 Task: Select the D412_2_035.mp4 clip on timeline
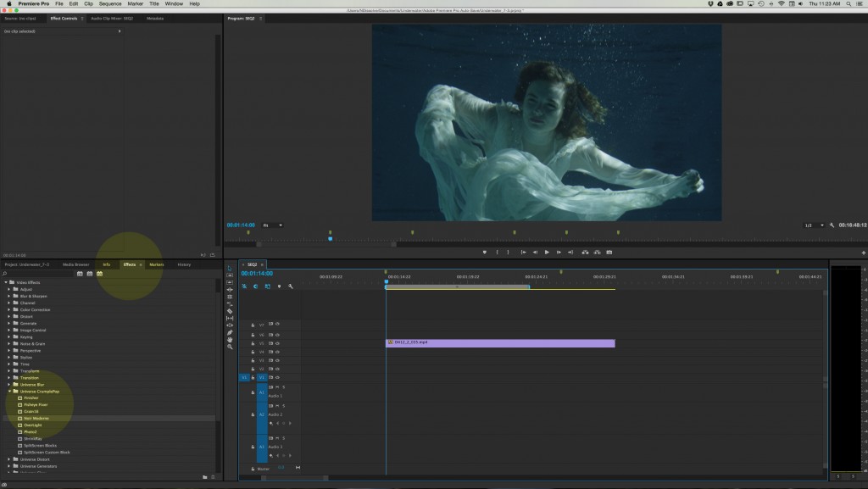(x=500, y=342)
